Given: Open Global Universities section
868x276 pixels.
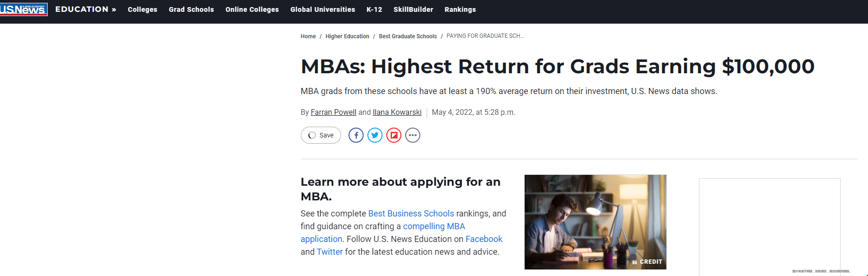Looking at the screenshot, I should 323,9.
